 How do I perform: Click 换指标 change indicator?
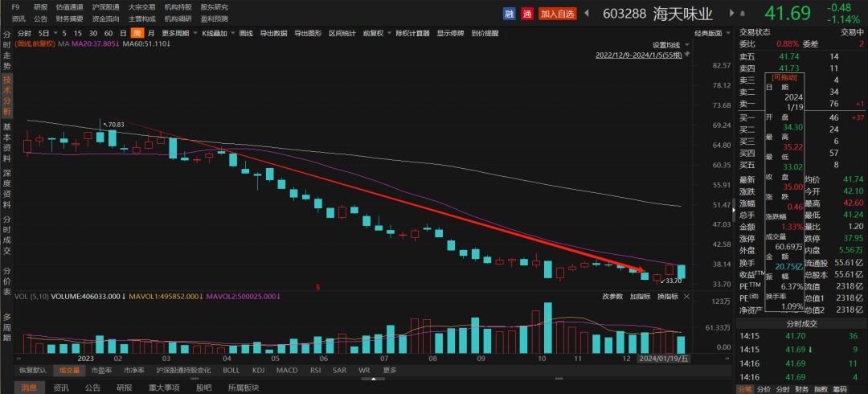tap(668, 297)
